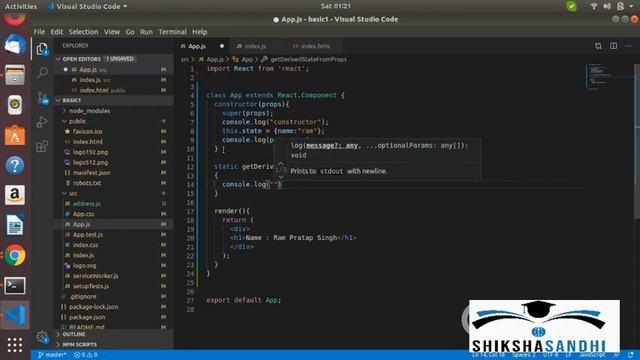
Task: Click master branch in status bar
Action: point(52,355)
